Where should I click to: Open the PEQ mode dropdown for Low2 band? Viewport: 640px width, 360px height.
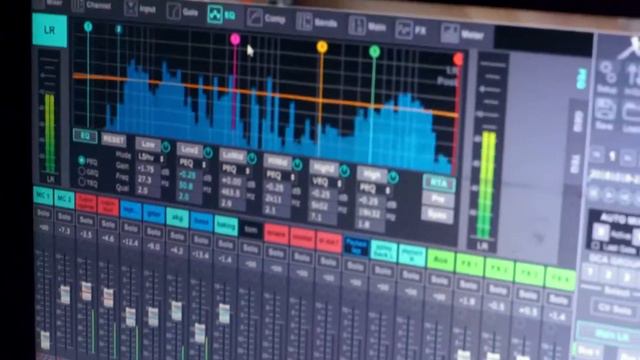pos(192,163)
